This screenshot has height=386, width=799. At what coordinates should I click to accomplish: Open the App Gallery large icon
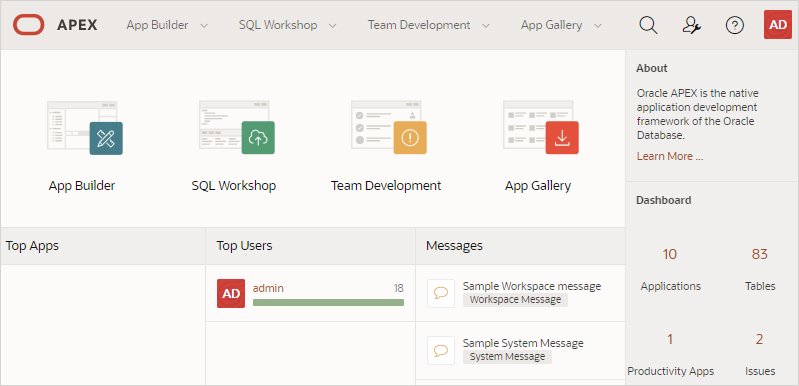541,127
